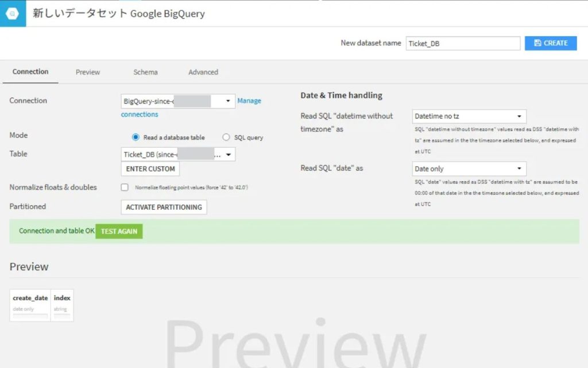The width and height of the screenshot is (588, 368).
Task: Click the ACTIVATE PARTITIONING button
Action: 164,207
